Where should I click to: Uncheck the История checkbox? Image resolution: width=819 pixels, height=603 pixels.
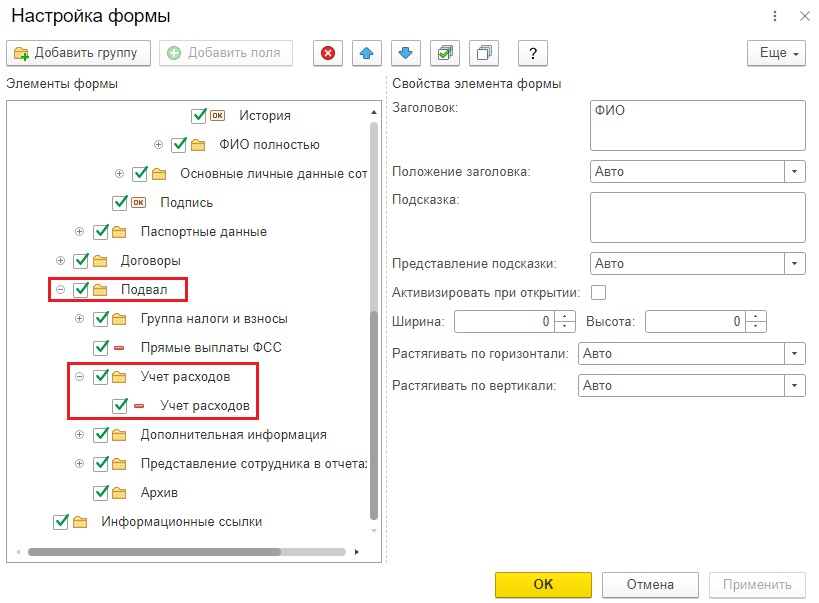click(x=199, y=115)
